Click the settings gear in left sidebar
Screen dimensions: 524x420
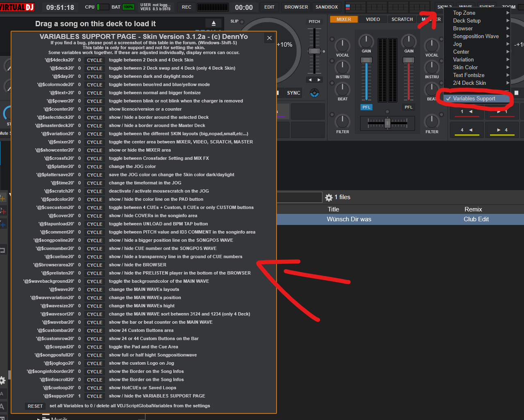click(2, 380)
